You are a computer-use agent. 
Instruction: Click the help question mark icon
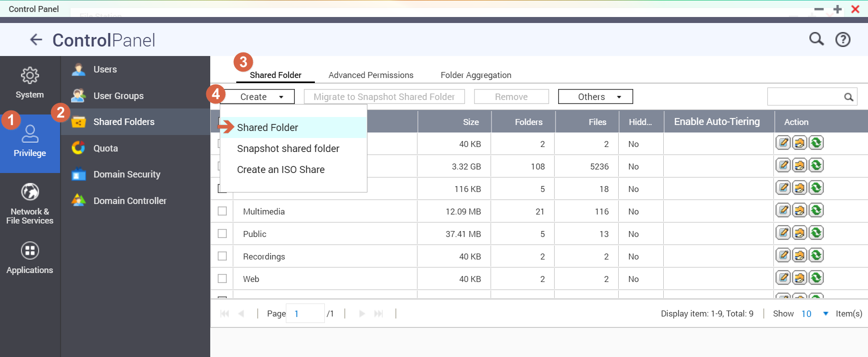tap(842, 39)
